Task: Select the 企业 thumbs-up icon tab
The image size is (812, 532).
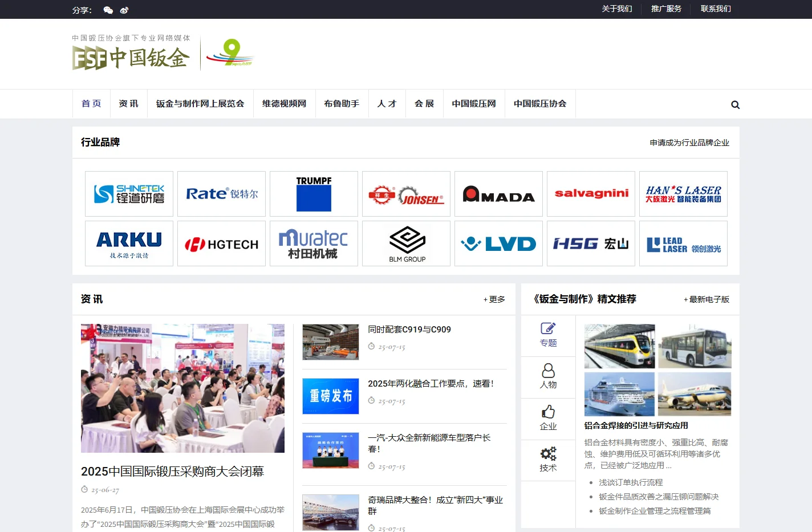Action: 548,419
